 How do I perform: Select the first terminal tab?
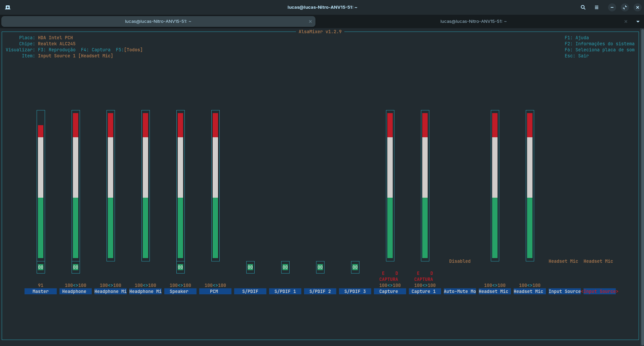tap(158, 21)
